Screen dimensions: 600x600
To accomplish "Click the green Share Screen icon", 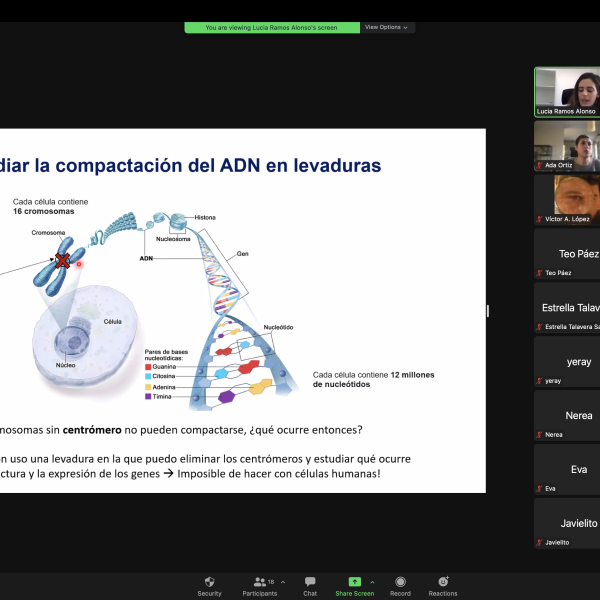I will click(x=354, y=581).
